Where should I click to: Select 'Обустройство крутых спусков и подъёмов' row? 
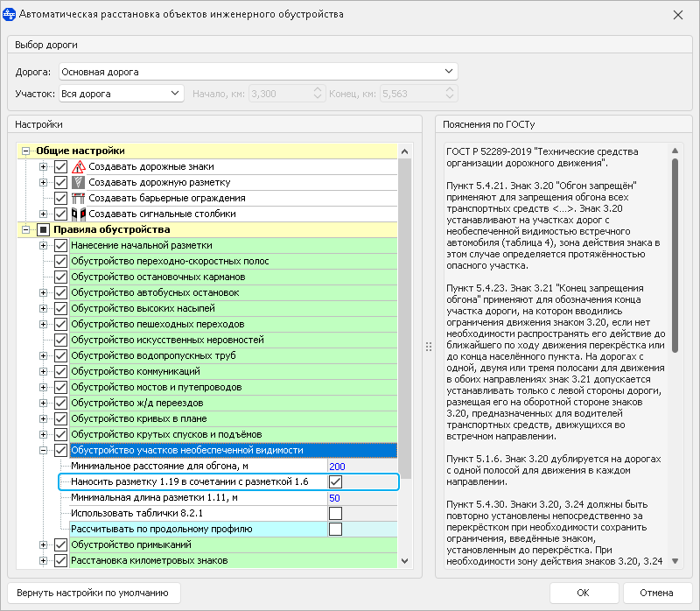(x=233, y=434)
